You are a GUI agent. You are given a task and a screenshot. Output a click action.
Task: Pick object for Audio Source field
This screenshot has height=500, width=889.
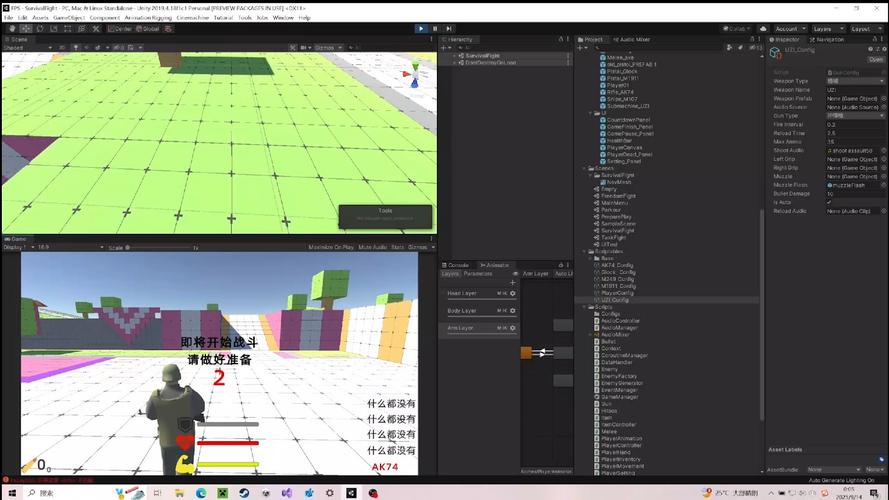883,107
